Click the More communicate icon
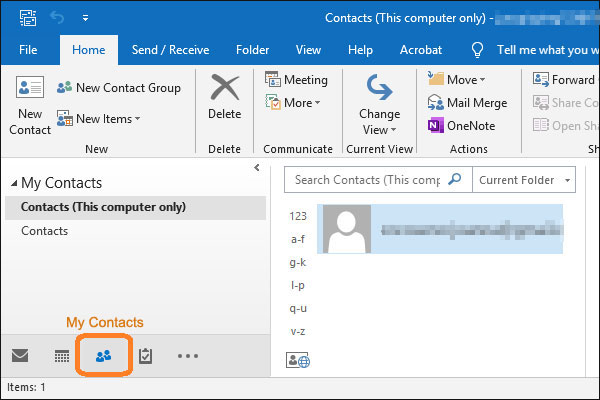 273,102
